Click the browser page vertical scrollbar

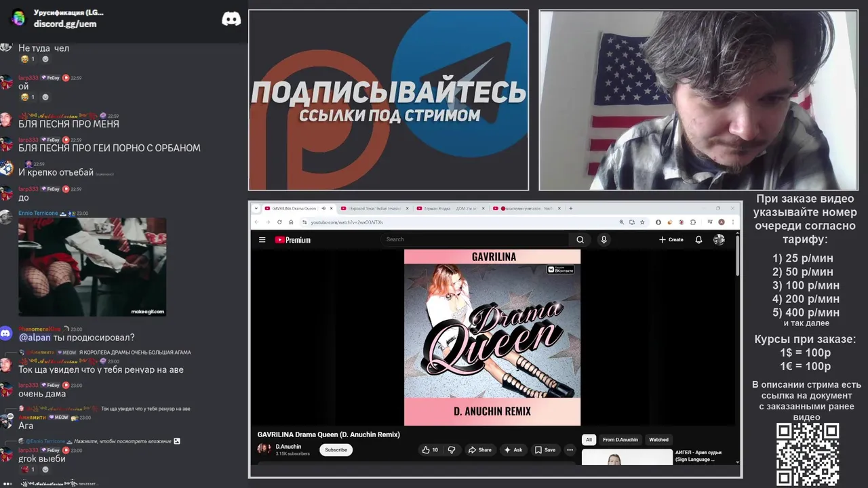[737, 256]
